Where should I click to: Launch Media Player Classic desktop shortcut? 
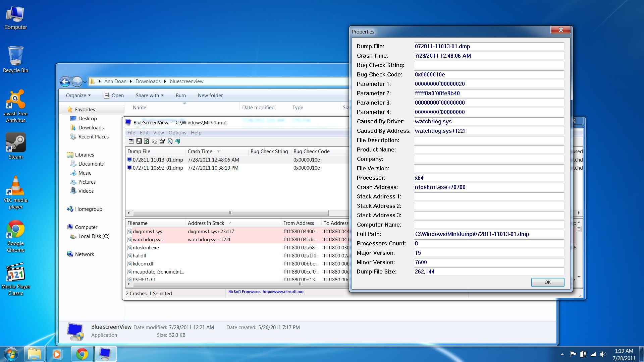pyautogui.click(x=15, y=279)
